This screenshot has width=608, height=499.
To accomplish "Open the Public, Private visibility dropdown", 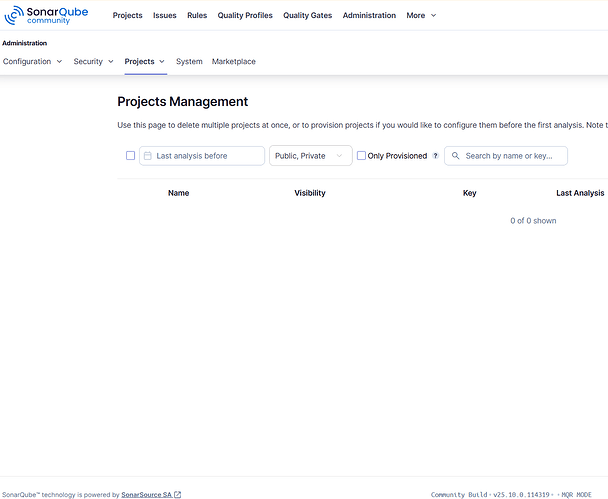I will coord(311,156).
